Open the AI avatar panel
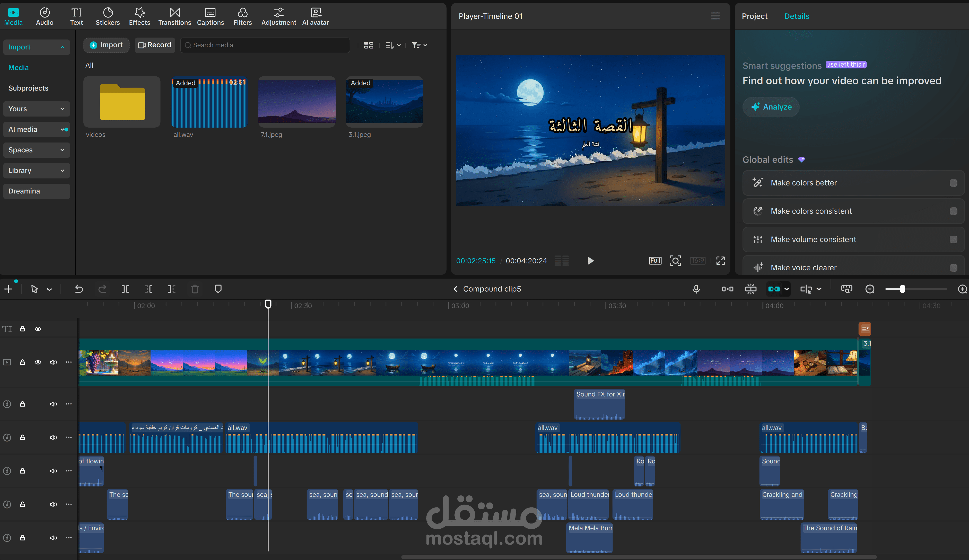969x560 pixels. coord(315,16)
